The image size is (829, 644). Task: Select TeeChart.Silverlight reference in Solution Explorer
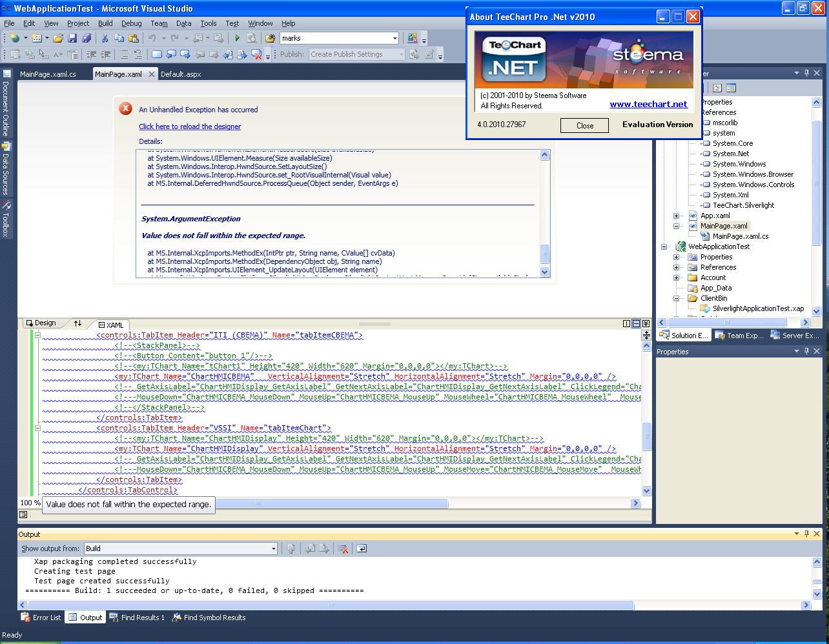point(743,205)
